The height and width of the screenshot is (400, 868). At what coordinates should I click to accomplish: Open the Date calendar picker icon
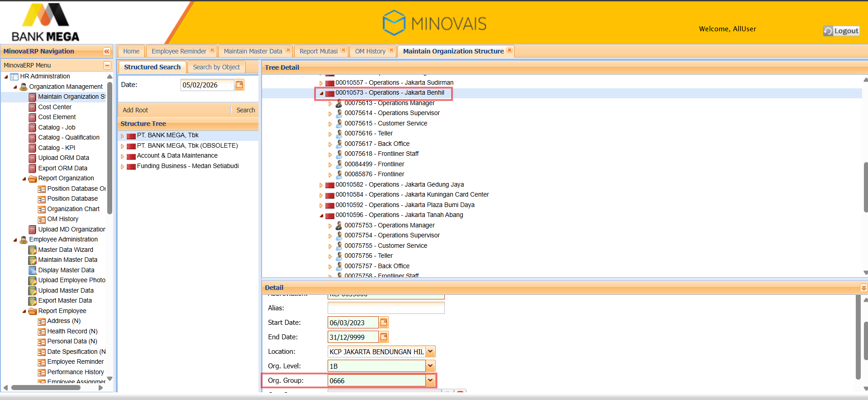(239, 85)
